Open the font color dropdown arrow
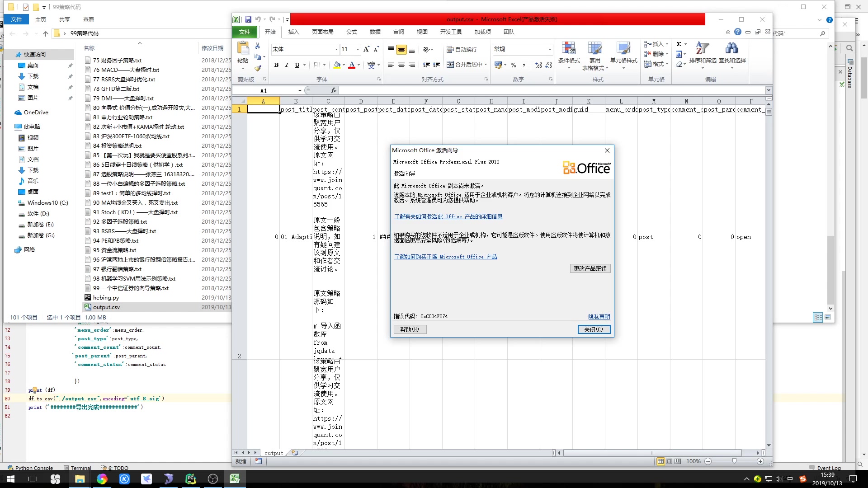 tap(359, 65)
